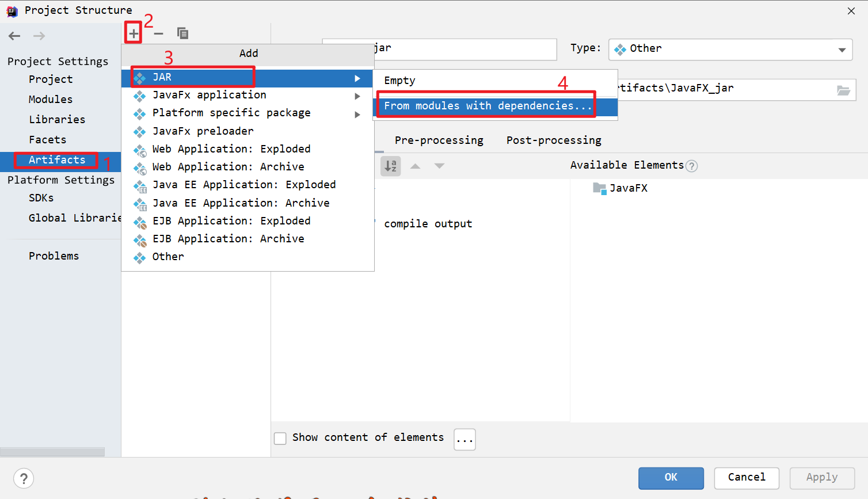Open Problems in the sidebar
This screenshot has width=868, height=499.
click(x=54, y=256)
